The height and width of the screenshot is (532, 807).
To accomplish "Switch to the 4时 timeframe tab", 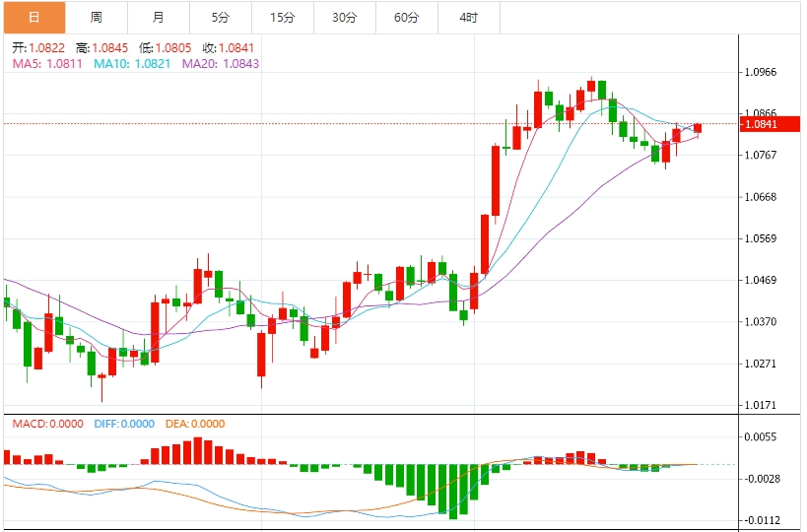I will tap(468, 18).
